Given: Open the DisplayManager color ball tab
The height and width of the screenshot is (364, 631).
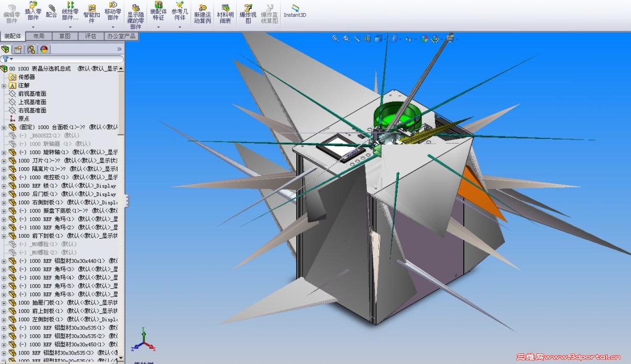Looking at the screenshot, I should (44, 49).
